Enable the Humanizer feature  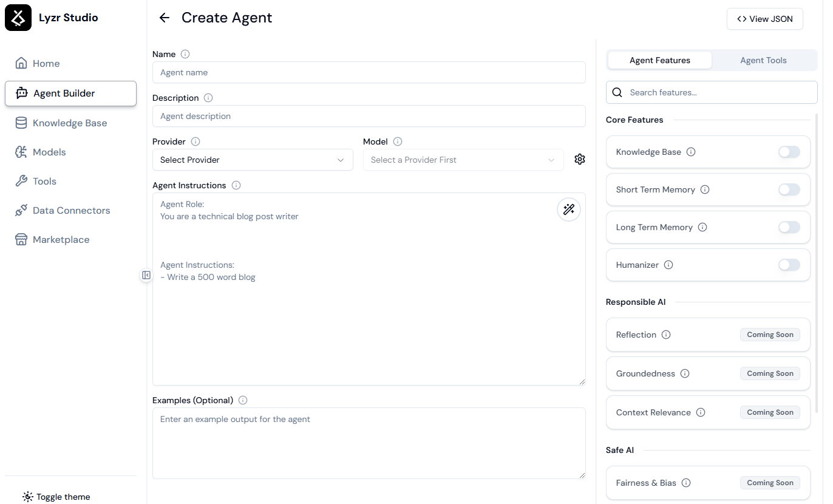pyautogui.click(x=789, y=265)
